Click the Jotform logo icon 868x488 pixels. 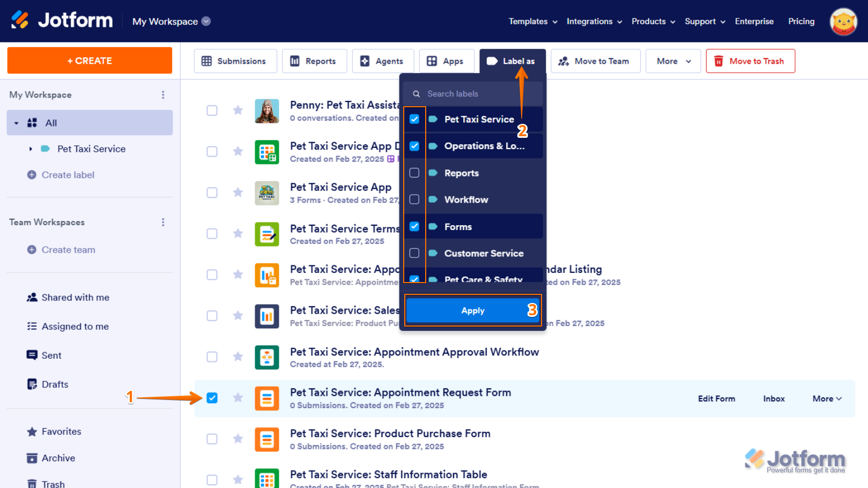[20, 20]
